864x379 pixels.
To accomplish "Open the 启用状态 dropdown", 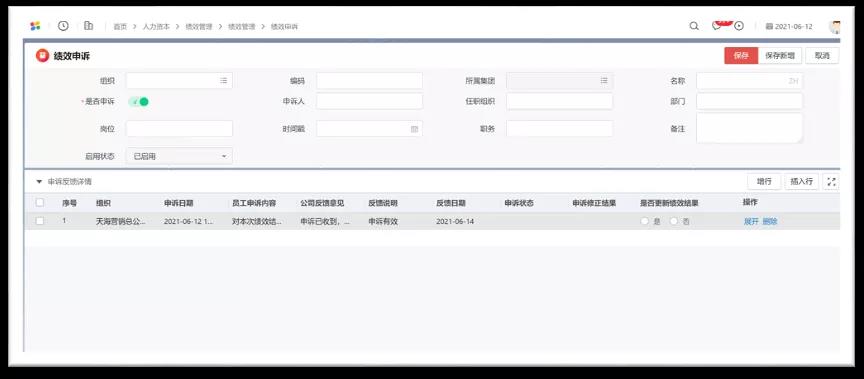I will 179,156.
